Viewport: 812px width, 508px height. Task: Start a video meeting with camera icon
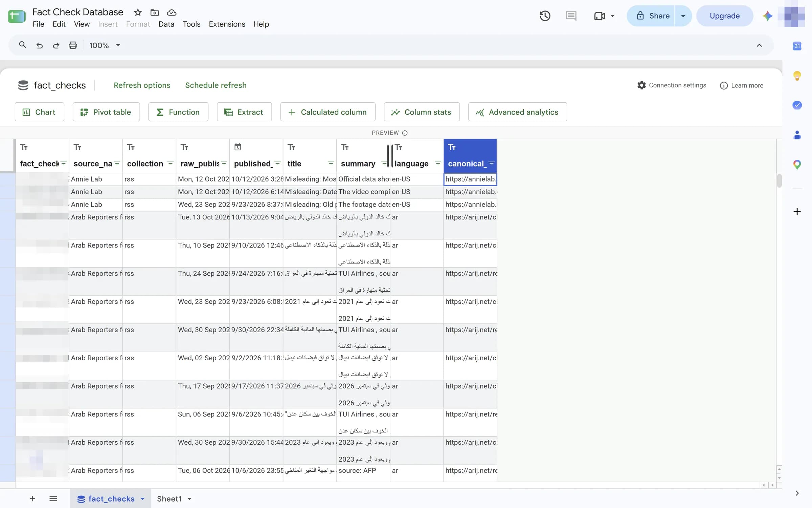(599, 16)
